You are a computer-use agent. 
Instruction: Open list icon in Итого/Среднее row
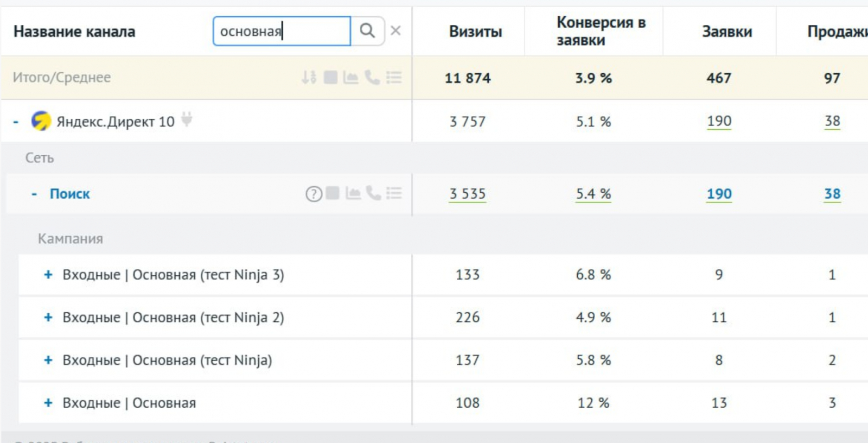click(394, 78)
